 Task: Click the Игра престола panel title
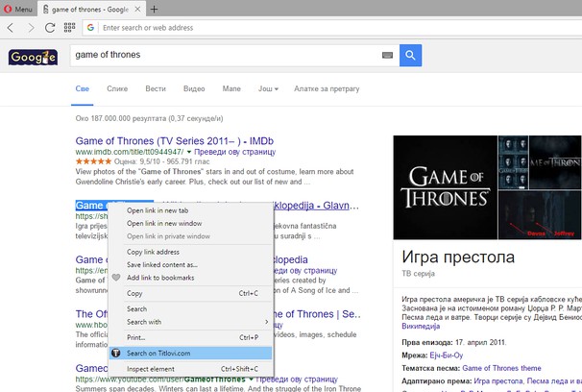click(458, 257)
